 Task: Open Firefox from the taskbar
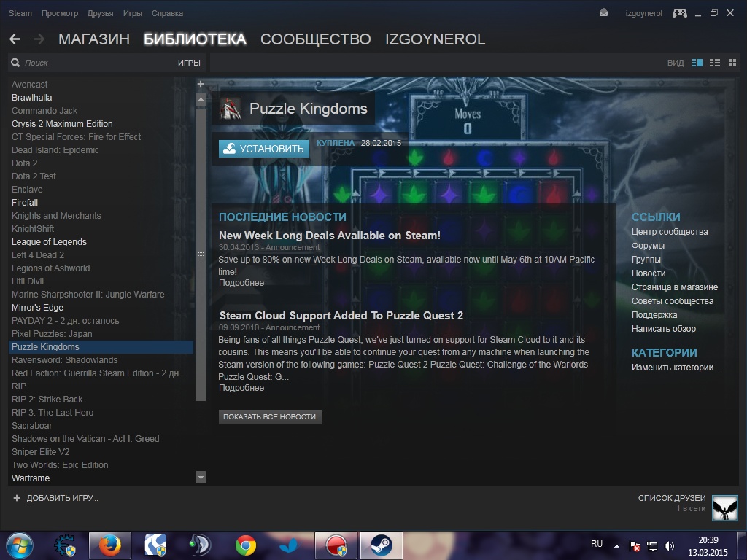(x=109, y=545)
